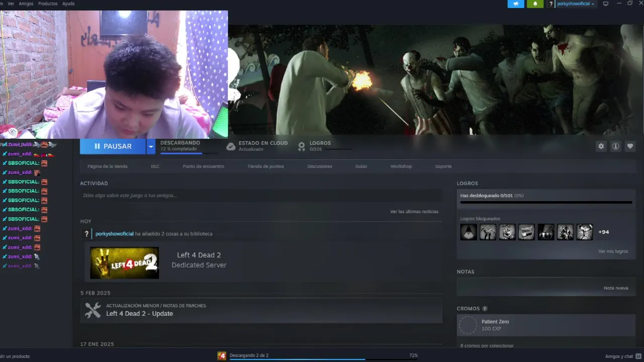Click the fourth locked achievement icon
The height and width of the screenshot is (362, 644).
tap(526, 232)
